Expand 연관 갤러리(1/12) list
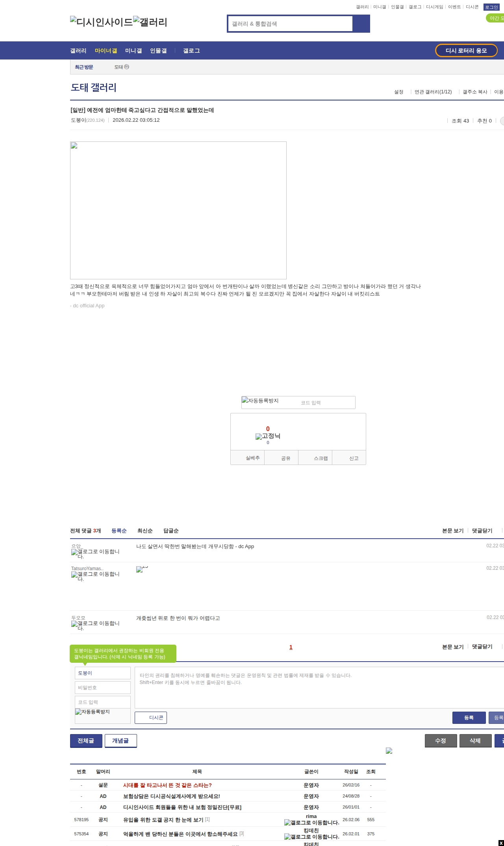Screen dimensions: 504x846 pos(433,92)
